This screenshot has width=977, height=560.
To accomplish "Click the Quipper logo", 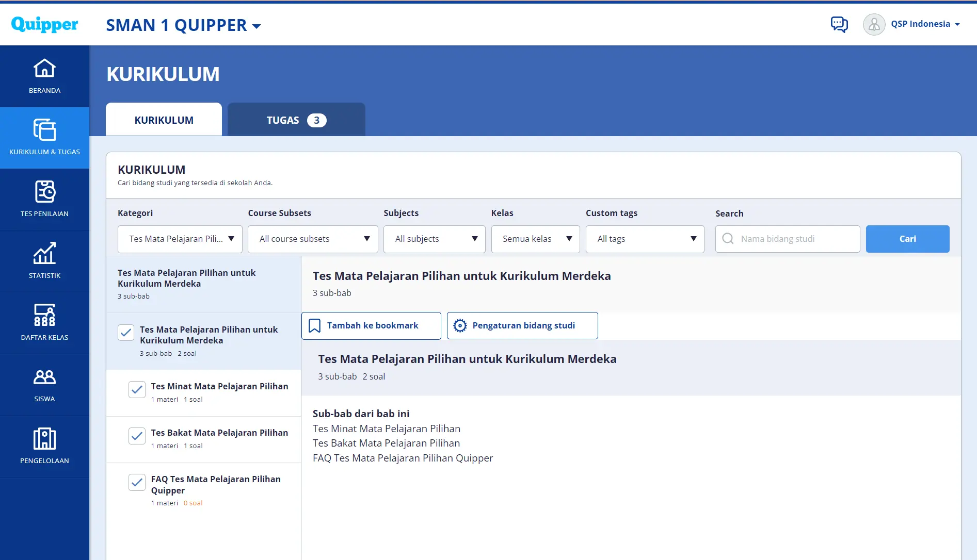I will pyautogui.click(x=44, y=24).
